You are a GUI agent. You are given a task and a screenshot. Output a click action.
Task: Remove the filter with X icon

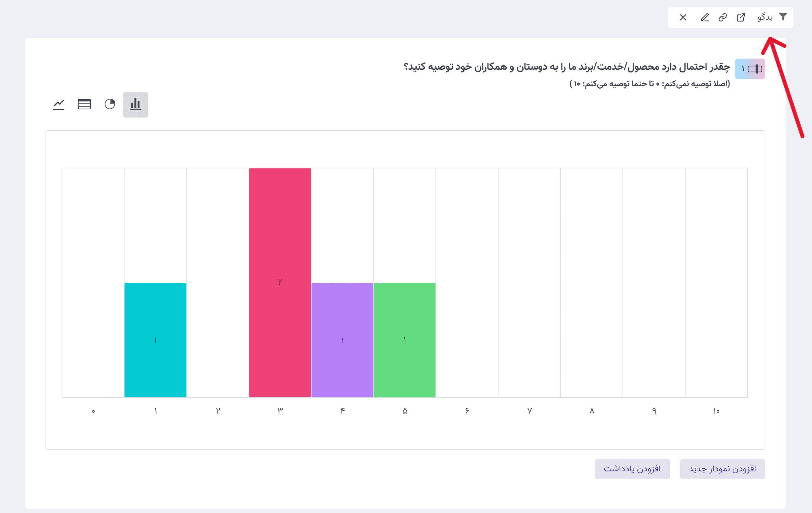pyautogui.click(x=683, y=17)
